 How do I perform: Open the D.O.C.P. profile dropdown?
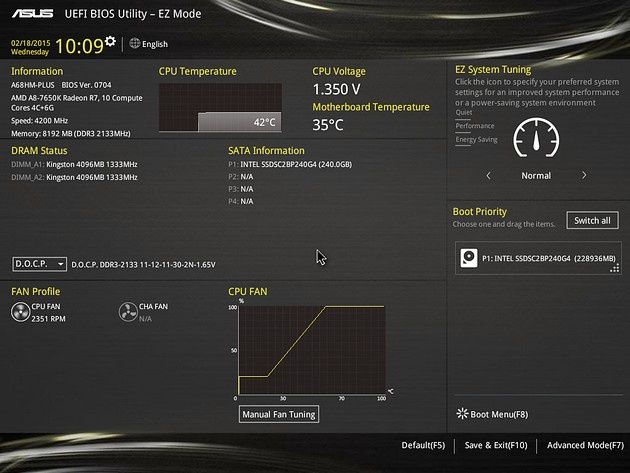(x=39, y=264)
